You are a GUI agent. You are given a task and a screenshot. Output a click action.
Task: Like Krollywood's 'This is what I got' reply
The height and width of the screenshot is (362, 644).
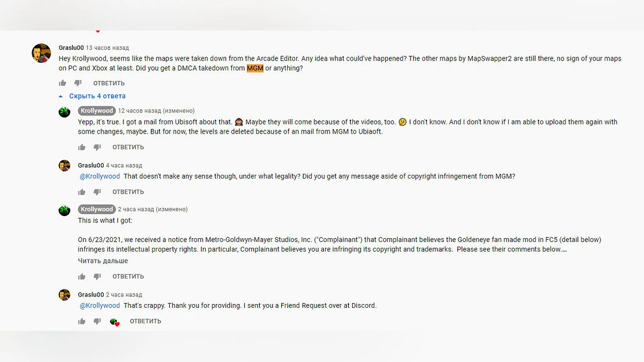(82, 277)
